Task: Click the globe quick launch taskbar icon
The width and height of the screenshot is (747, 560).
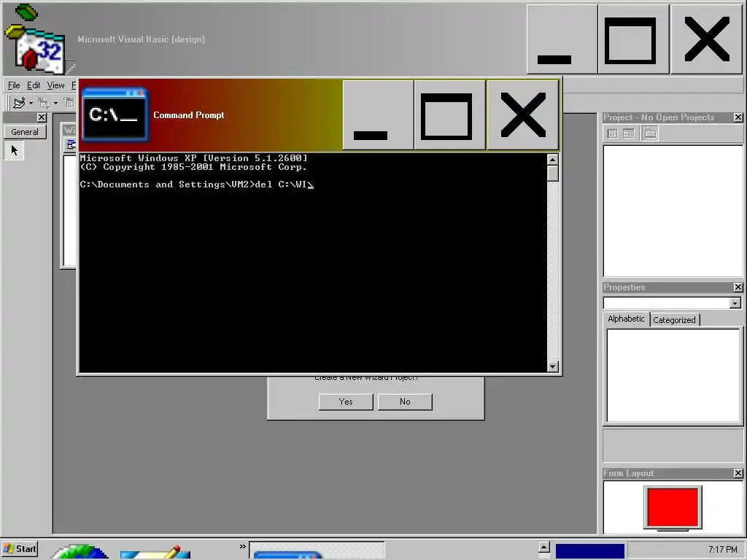Action: 80,551
